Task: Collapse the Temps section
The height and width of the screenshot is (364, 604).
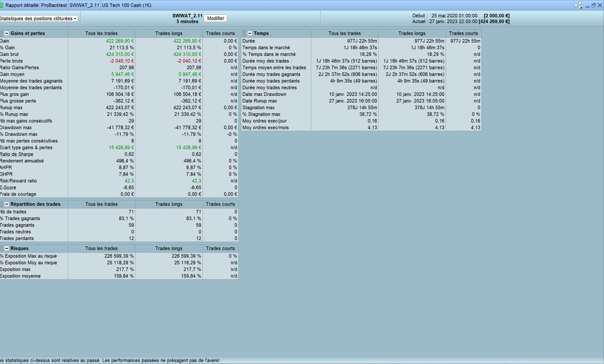Action: (250, 33)
